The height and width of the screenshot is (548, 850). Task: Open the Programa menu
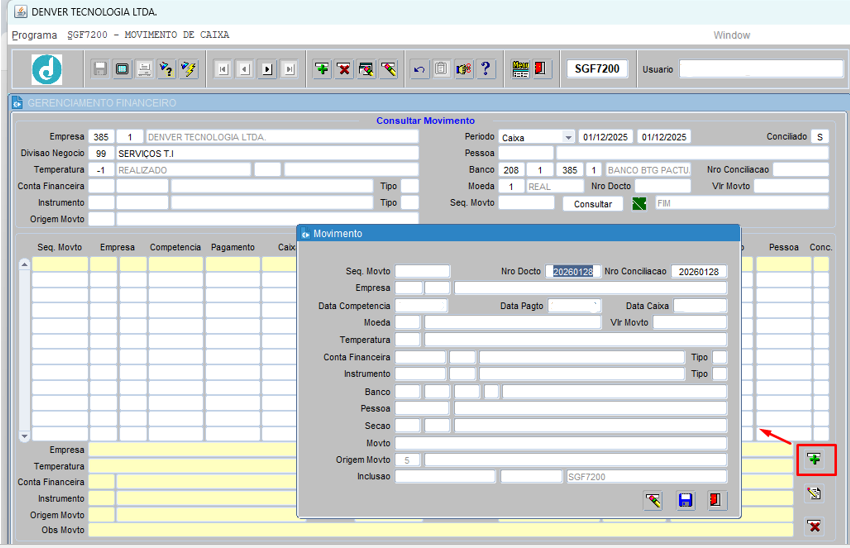point(34,35)
